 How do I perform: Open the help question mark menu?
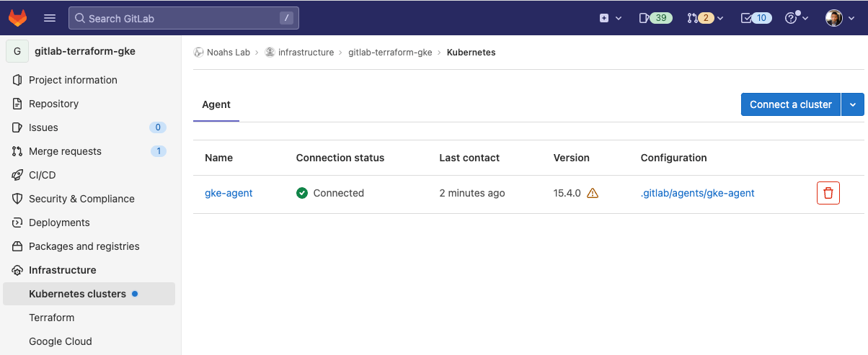point(797,18)
